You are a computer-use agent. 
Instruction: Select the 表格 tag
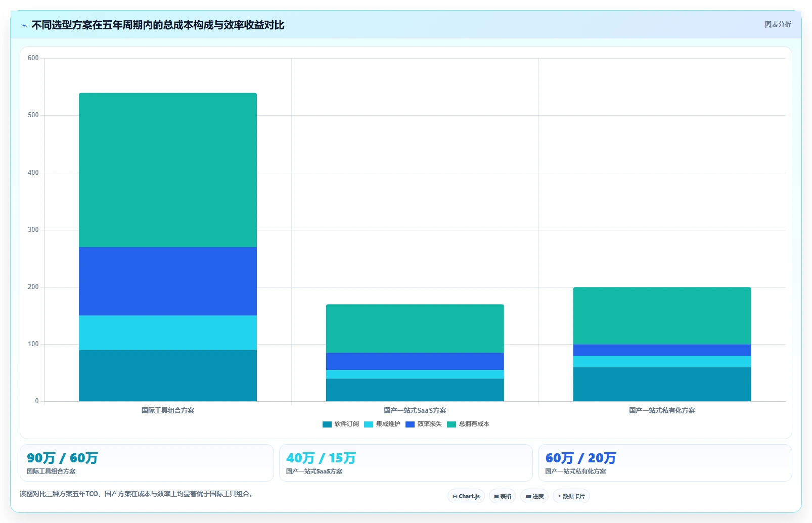pos(503,496)
